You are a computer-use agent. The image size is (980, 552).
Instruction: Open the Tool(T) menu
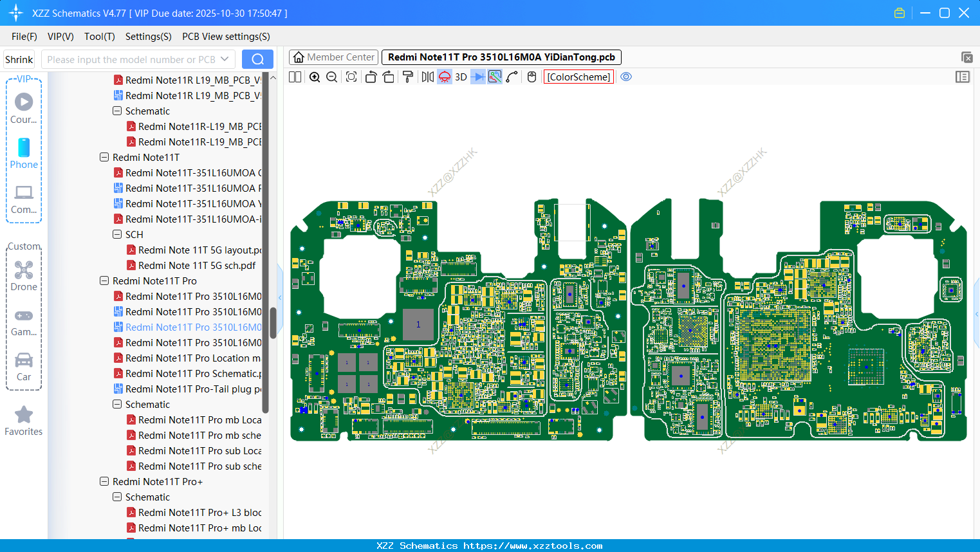[x=99, y=37]
